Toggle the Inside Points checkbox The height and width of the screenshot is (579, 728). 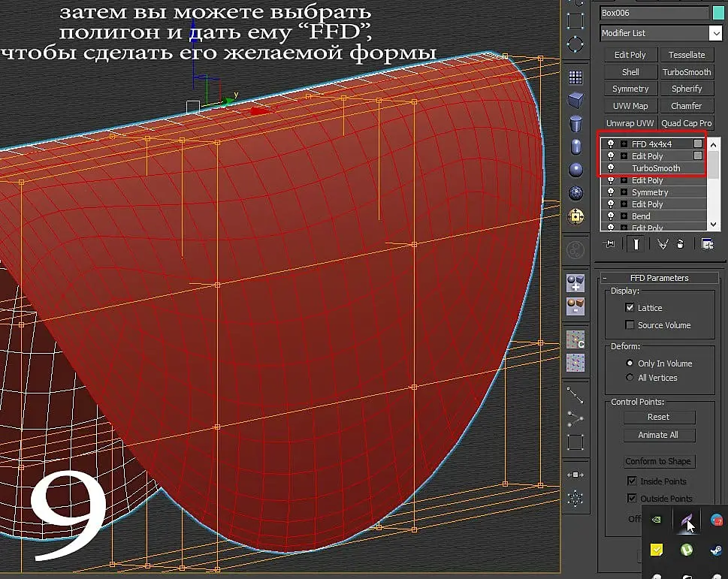[x=632, y=481]
